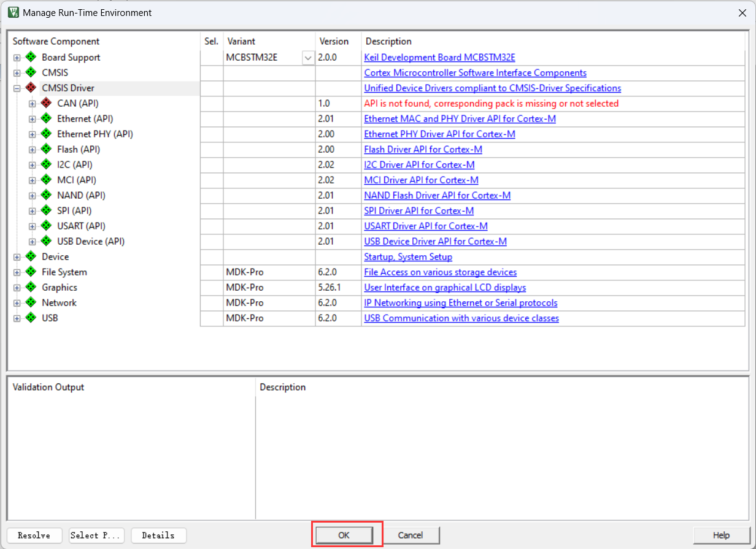Open Ethernet MAC and PHY Driver API link

pyautogui.click(x=460, y=119)
